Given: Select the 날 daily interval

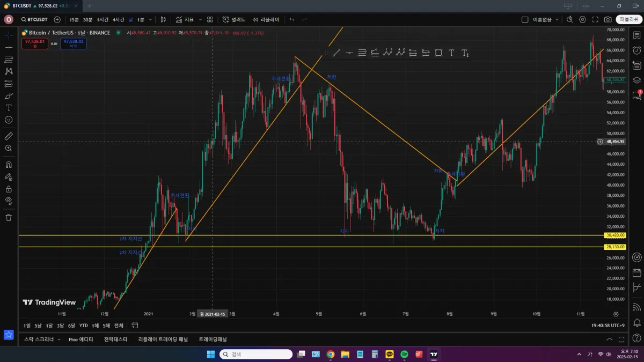Looking at the screenshot, I should click(x=130, y=19).
